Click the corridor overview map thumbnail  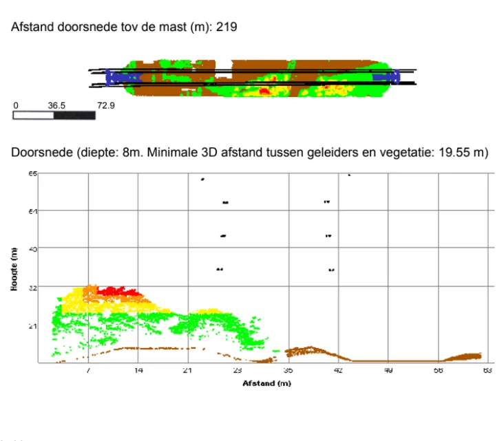point(253,78)
